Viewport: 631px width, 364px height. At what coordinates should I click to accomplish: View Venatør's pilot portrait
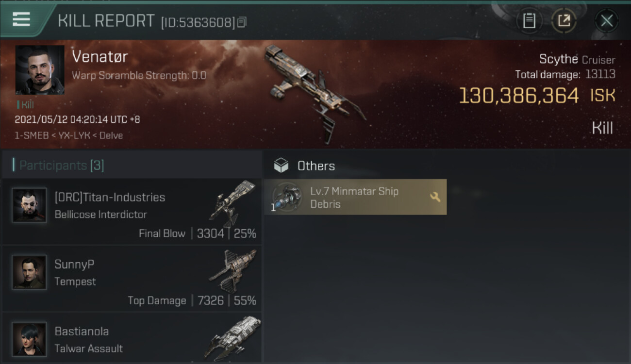point(40,70)
